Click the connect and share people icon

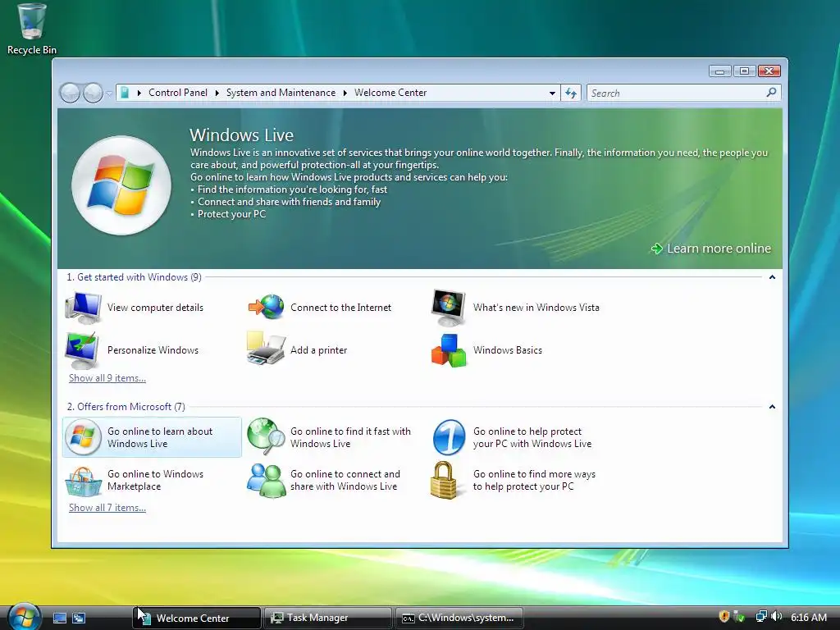(x=267, y=480)
